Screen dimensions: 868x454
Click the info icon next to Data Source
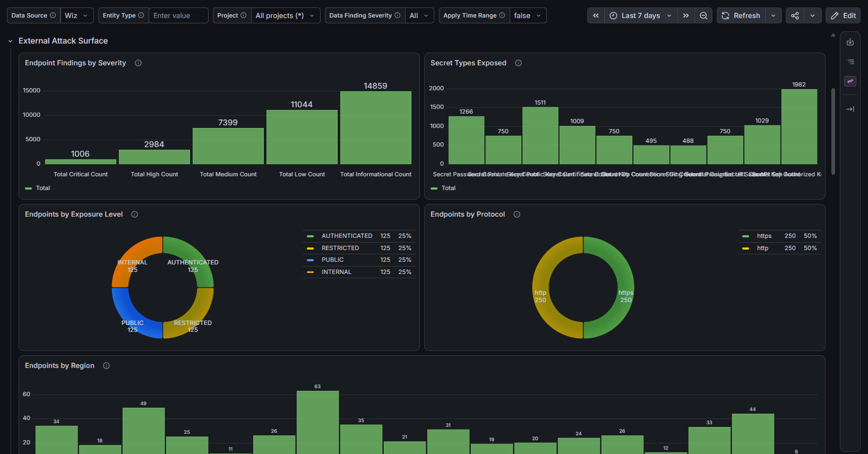pos(53,15)
